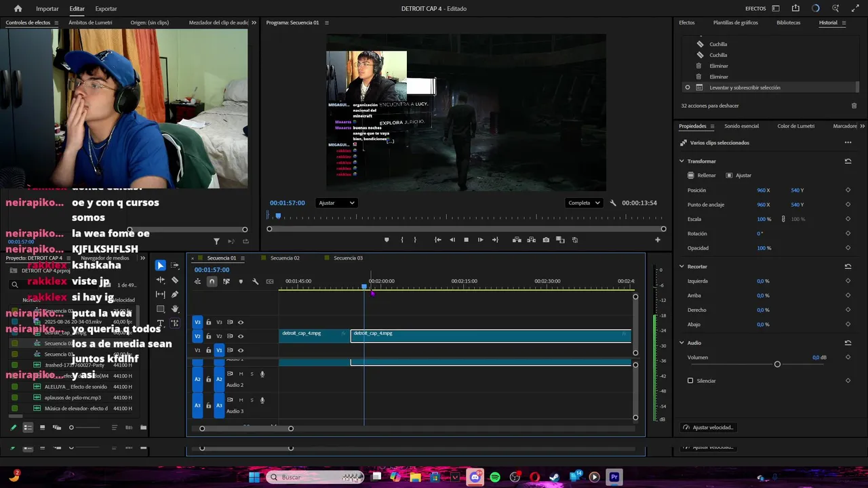Click the Ajustar velocidad button
The width and height of the screenshot is (868, 488).
click(709, 428)
